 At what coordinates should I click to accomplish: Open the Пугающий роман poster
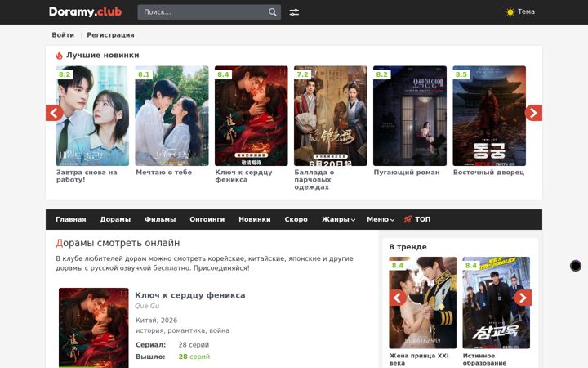pyautogui.click(x=410, y=115)
